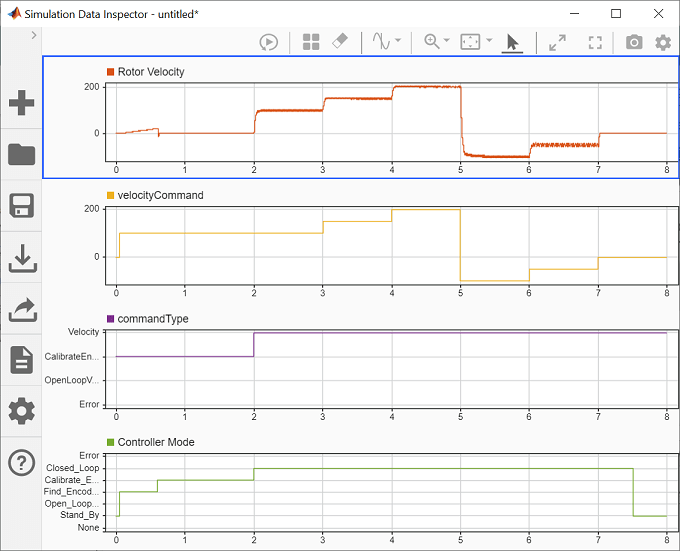Select the velocityCommand subplot area
Viewport: 680px width, 551px height.
coord(392,246)
